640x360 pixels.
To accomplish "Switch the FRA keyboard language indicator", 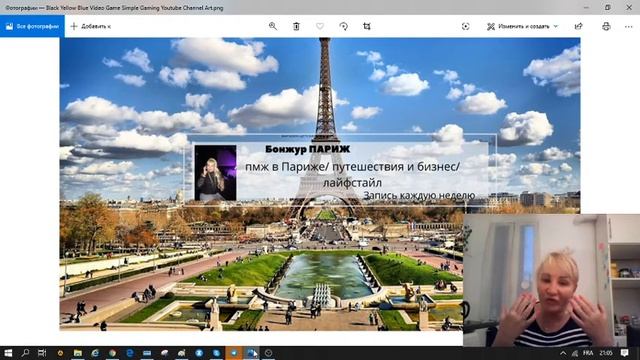I will click(588, 353).
